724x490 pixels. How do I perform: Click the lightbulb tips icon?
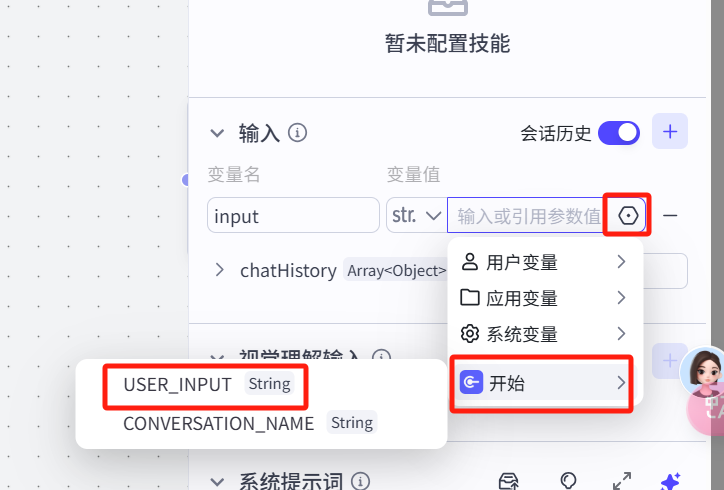click(568, 480)
